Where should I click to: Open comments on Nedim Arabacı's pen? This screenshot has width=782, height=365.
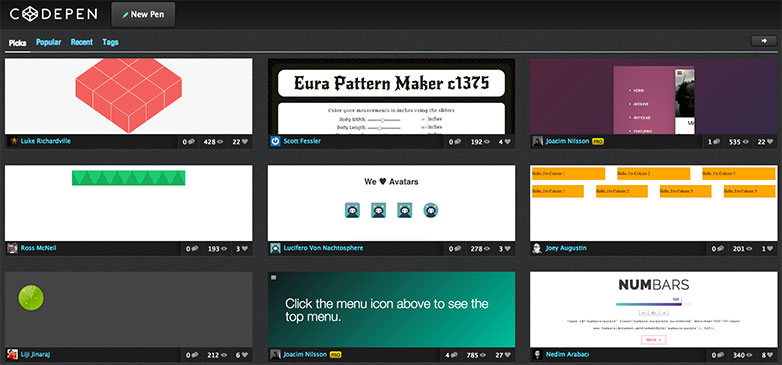coord(717,356)
